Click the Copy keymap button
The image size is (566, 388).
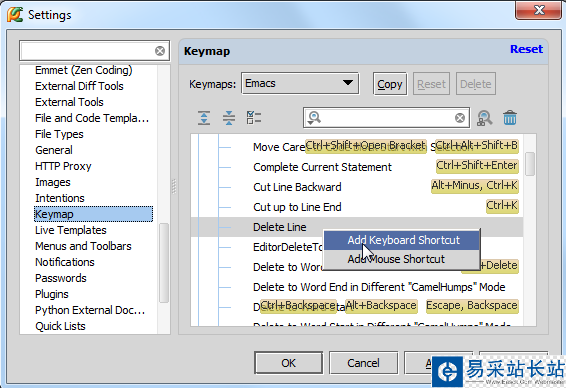click(x=390, y=84)
